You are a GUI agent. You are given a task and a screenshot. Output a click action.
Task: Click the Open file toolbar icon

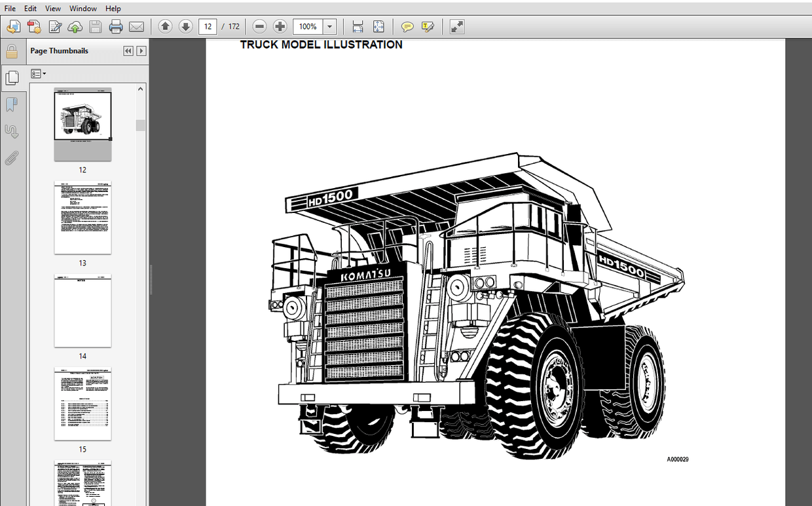(14, 27)
